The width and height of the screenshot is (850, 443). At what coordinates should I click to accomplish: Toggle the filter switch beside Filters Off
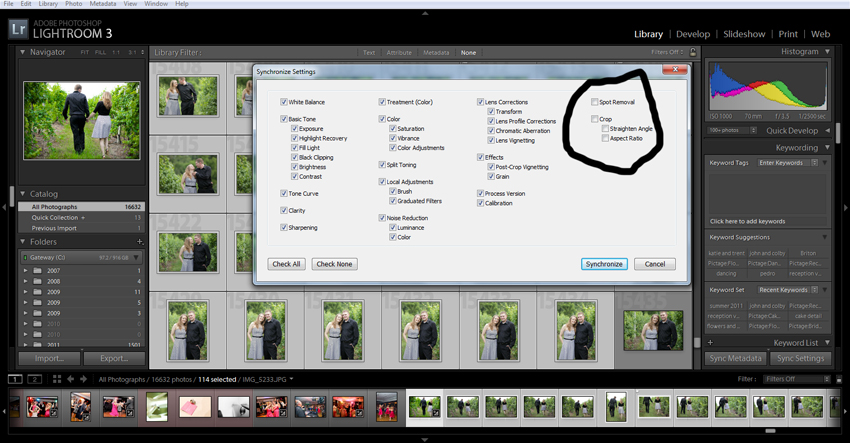pos(839,380)
